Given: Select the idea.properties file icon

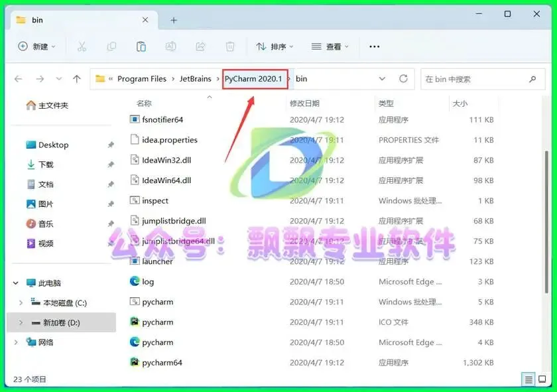Looking at the screenshot, I should tap(134, 140).
